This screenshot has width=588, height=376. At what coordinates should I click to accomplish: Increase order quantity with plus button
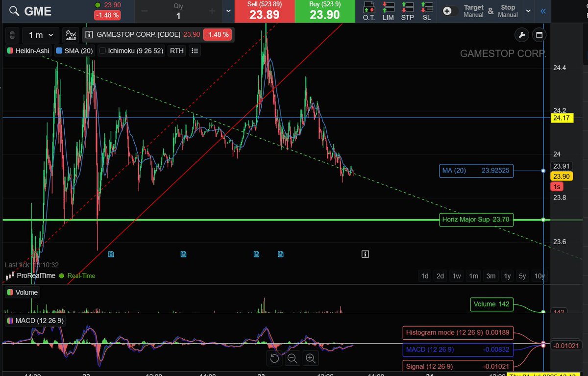click(x=212, y=11)
